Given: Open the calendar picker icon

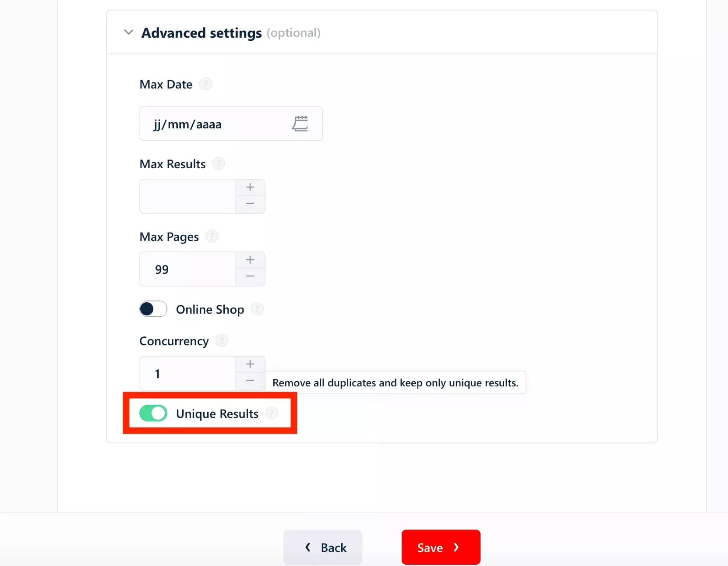Looking at the screenshot, I should [300, 124].
